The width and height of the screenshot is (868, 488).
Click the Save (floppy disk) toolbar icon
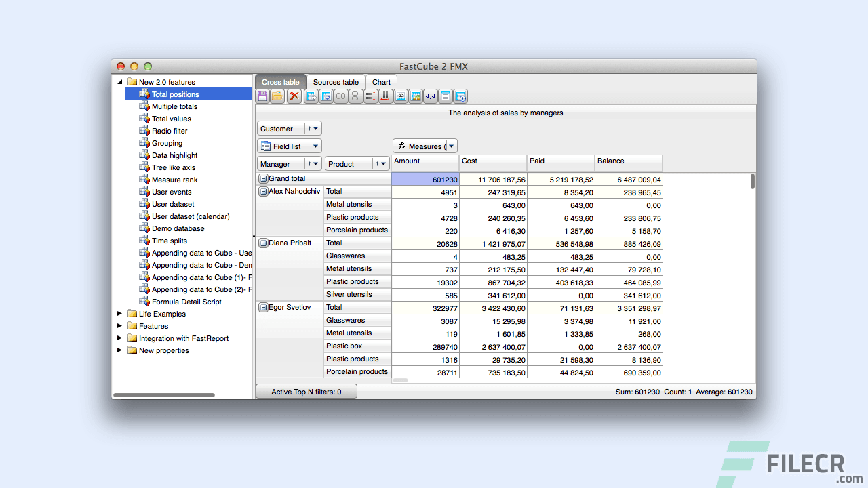click(262, 96)
